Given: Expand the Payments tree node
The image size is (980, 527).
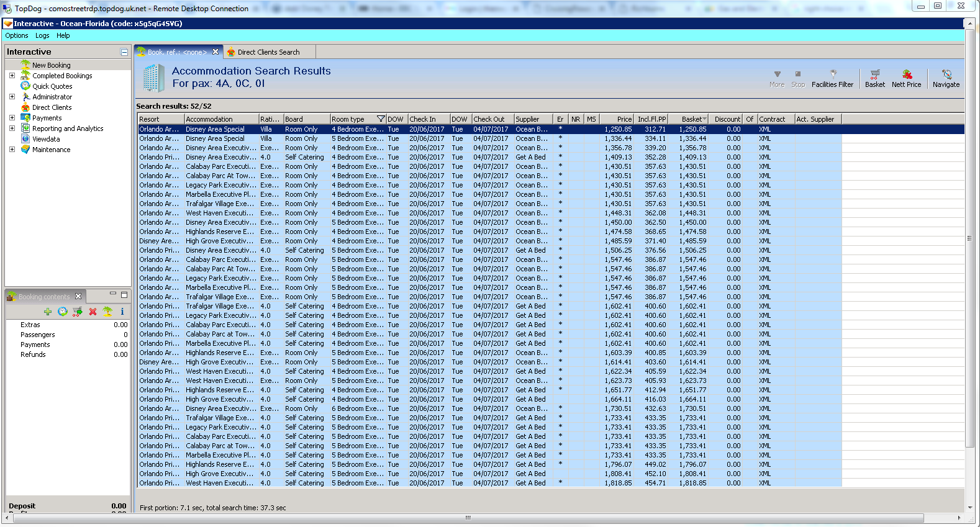Looking at the screenshot, I should click(x=12, y=118).
